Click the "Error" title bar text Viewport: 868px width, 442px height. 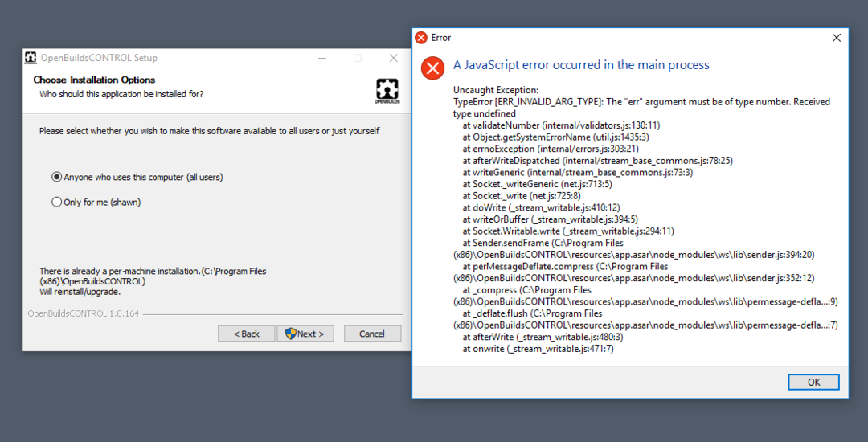[x=441, y=38]
